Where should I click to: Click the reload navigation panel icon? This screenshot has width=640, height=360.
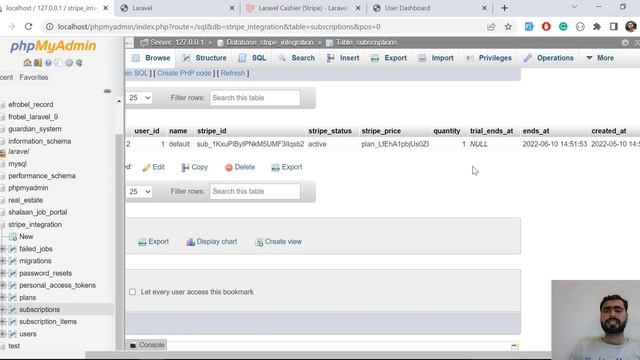(x=79, y=63)
